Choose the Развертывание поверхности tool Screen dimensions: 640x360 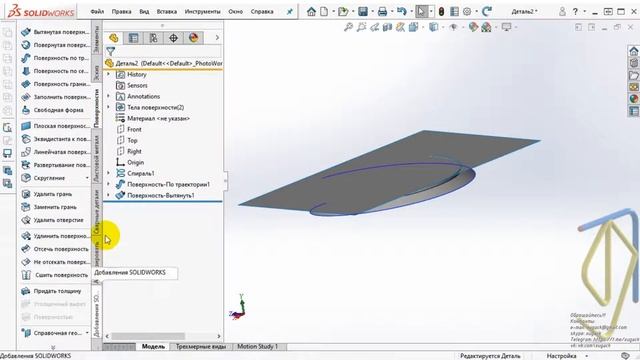tap(55, 165)
